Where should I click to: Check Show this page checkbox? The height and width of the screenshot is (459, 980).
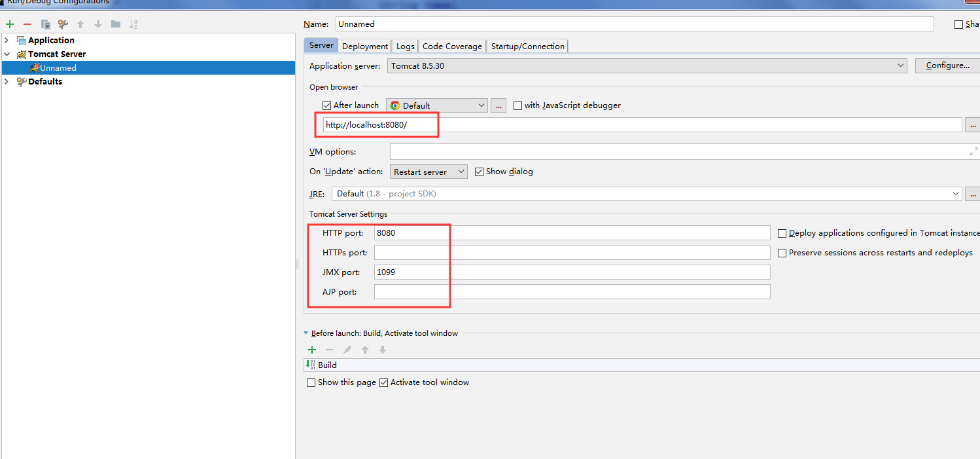[311, 382]
